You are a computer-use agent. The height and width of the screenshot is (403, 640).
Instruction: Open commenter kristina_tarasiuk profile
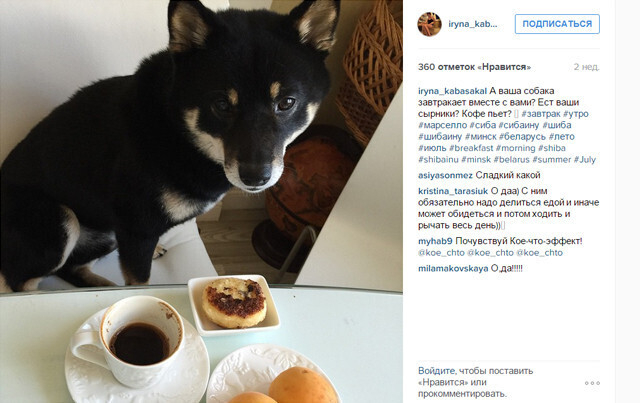pyautogui.click(x=453, y=191)
